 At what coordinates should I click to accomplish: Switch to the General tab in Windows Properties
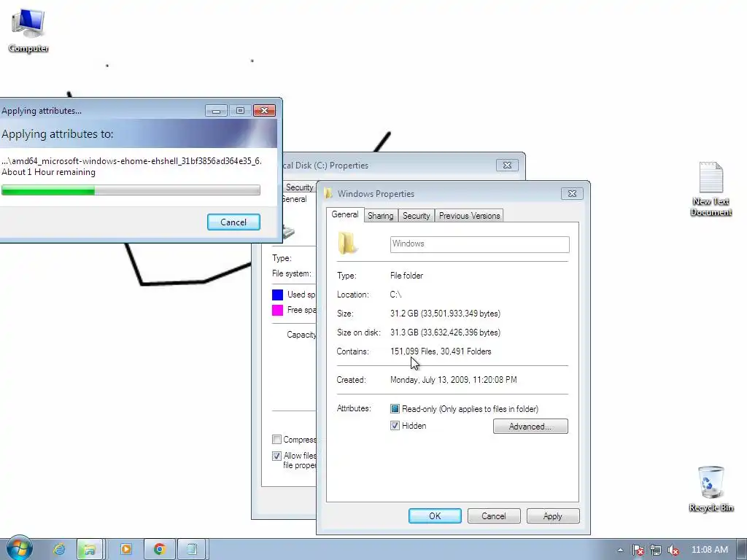click(345, 214)
